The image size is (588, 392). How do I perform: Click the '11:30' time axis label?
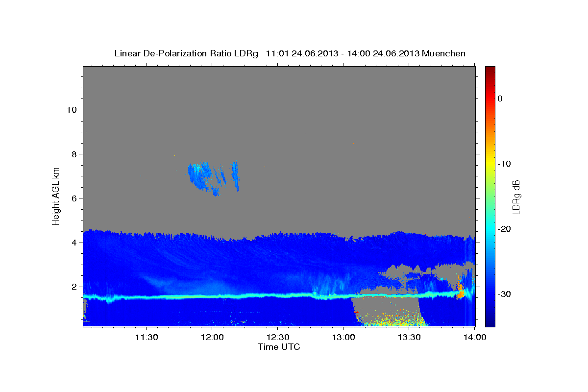tap(146, 338)
